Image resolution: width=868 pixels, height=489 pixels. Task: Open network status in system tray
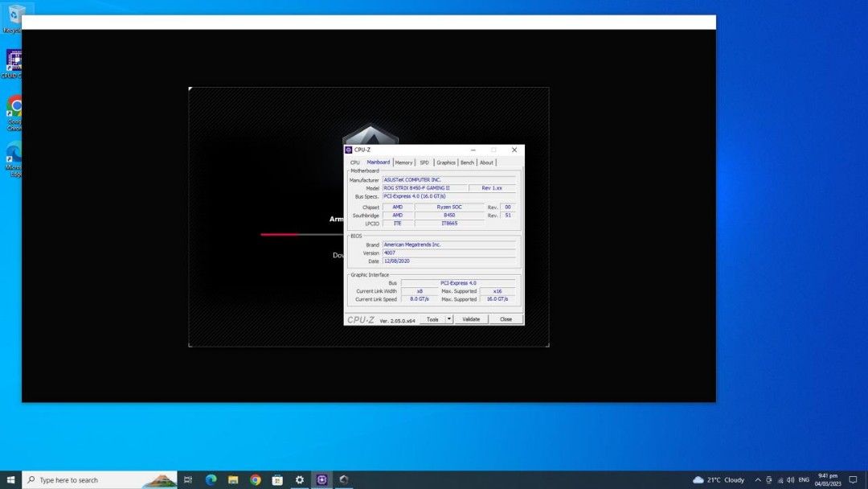coord(780,479)
